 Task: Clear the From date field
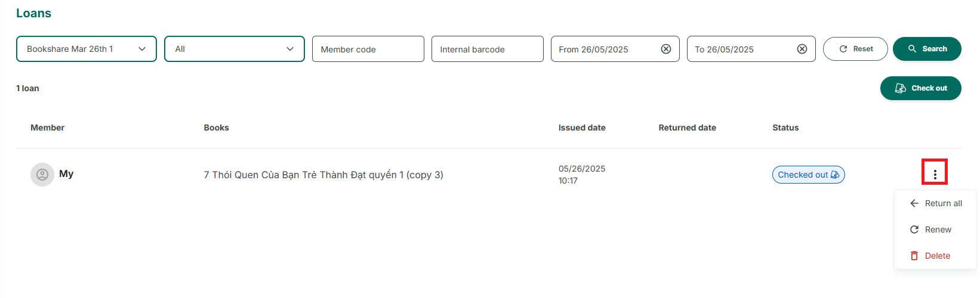pyautogui.click(x=666, y=49)
